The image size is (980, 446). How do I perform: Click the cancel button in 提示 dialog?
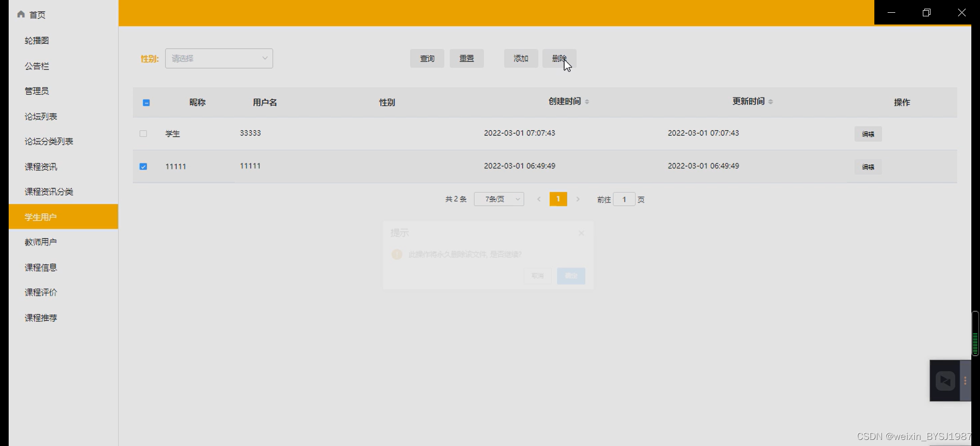pos(537,276)
